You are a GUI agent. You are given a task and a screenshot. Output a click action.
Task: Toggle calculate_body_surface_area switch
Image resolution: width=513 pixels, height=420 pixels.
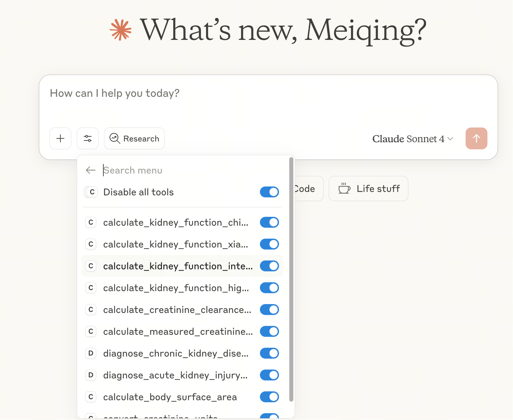click(269, 397)
